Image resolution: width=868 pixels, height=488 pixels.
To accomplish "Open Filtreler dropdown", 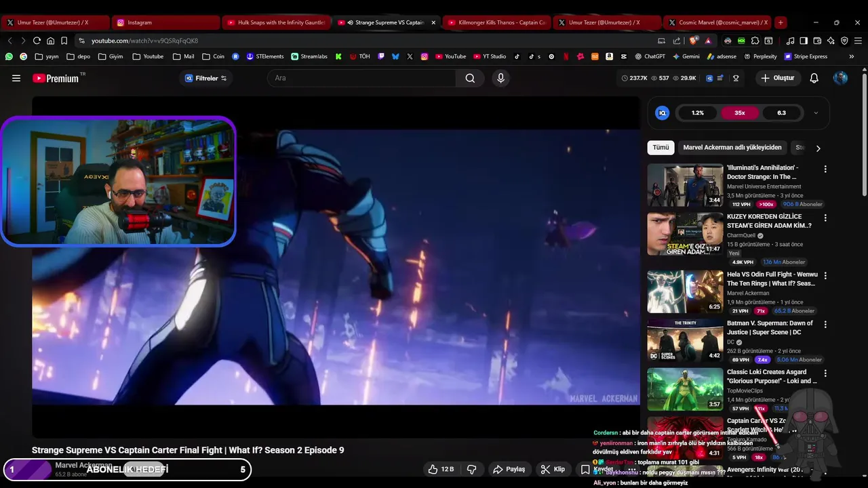I will [205, 78].
